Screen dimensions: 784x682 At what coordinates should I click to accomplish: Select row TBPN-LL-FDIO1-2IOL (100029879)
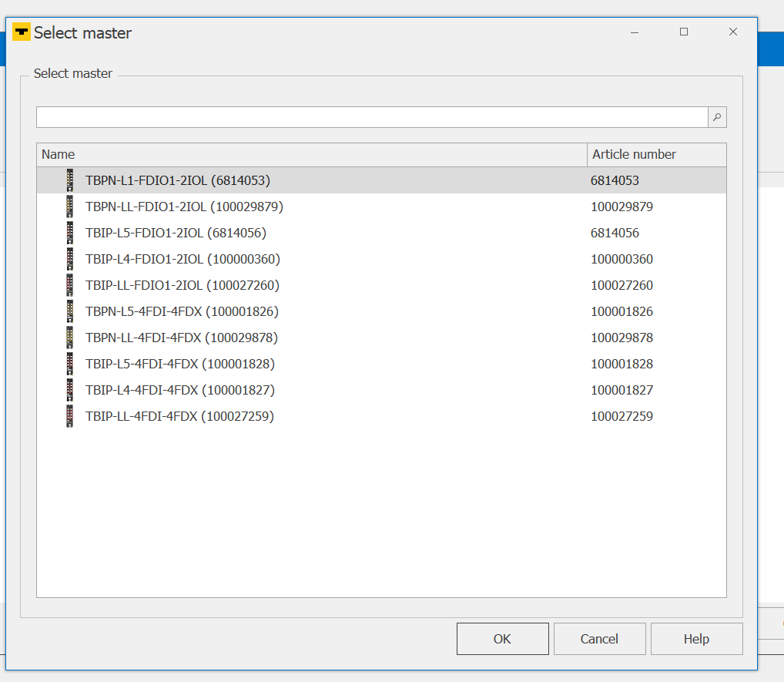[x=381, y=207]
